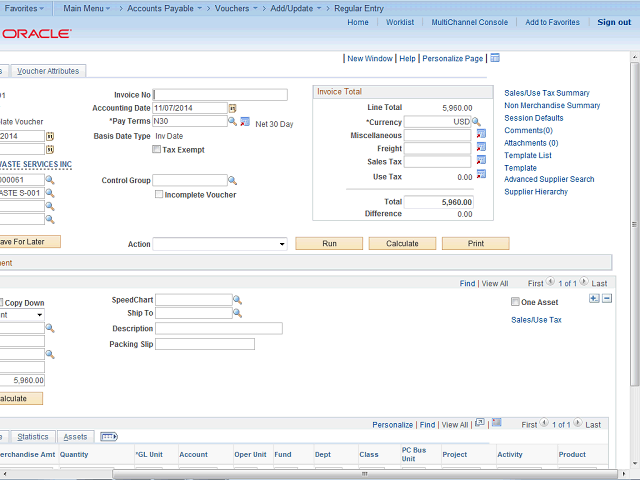This screenshot has width=640, height=480.
Task: Delete the invoice line with minus icon
Action: coord(606,298)
